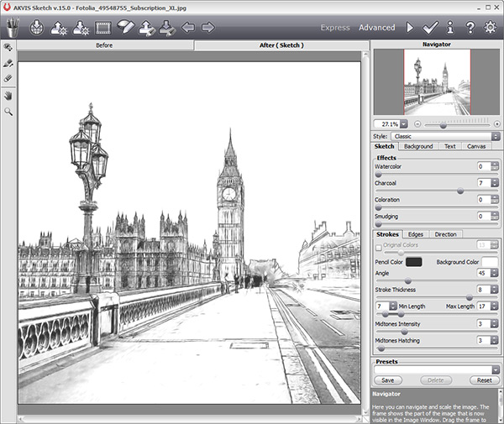Select the Zoom magnifier tool
The image size is (504, 424).
click(x=8, y=112)
